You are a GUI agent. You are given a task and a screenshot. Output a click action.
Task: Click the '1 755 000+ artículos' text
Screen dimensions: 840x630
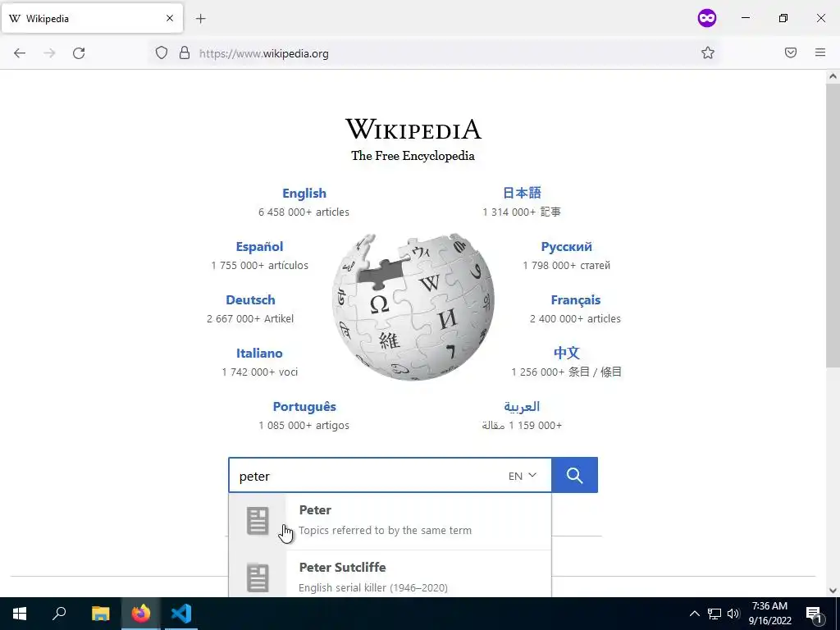point(260,265)
